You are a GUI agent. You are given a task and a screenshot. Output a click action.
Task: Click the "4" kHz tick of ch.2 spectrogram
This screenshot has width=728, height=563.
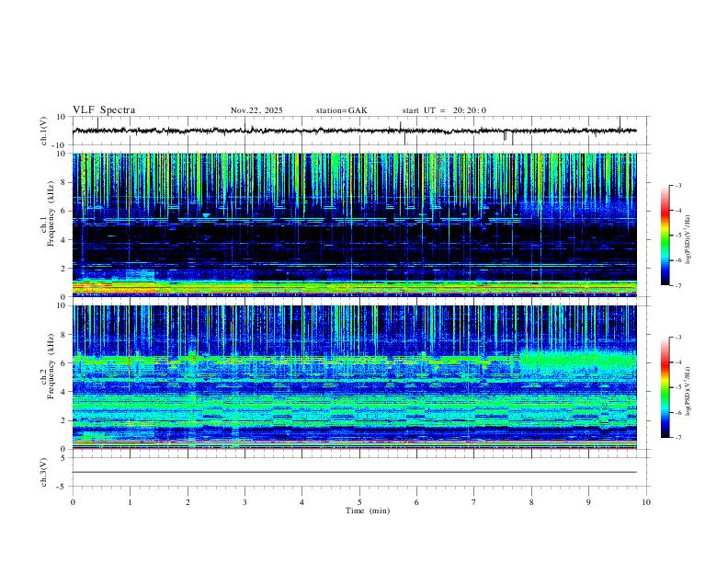tap(64, 392)
